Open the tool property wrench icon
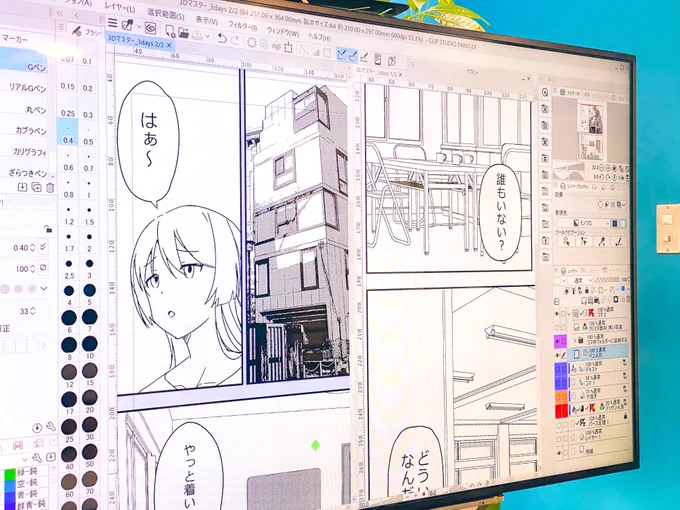Image resolution: width=680 pixels, height=510 pixels. coord(50,426)
